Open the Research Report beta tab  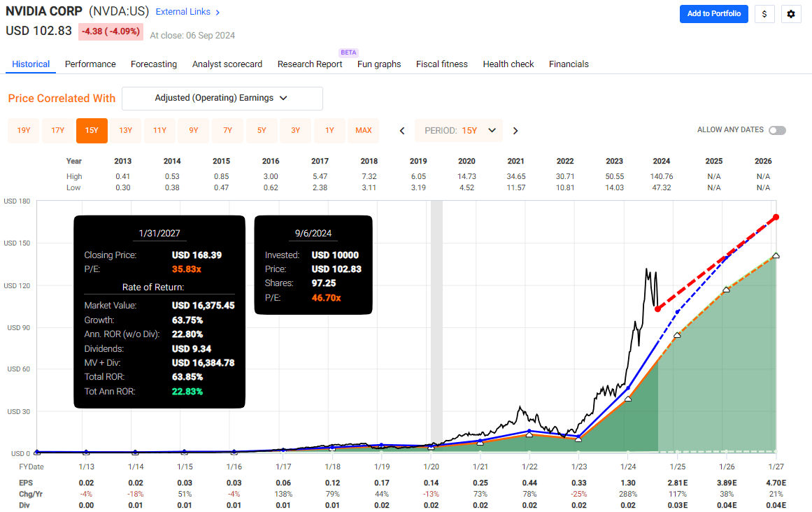(310, 64)
